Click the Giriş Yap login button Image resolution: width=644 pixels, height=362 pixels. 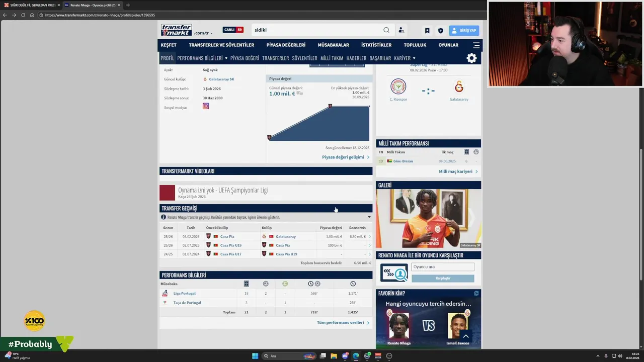464,31
